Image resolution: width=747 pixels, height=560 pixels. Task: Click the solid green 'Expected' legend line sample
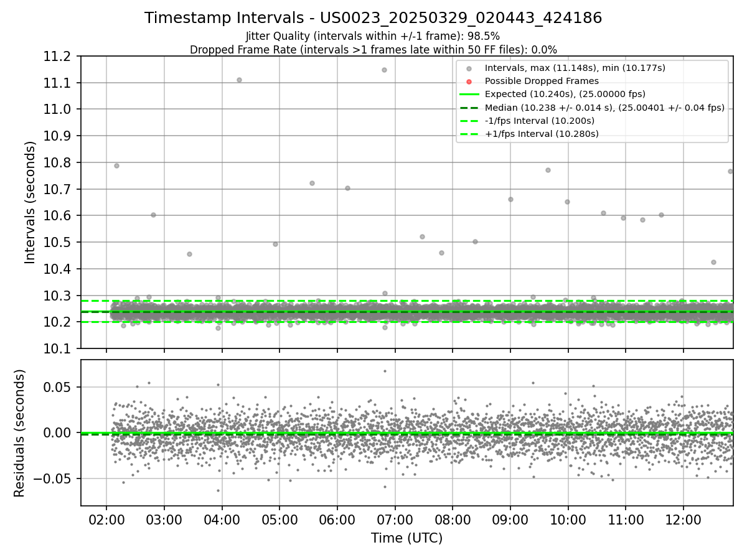(x=469, y=95)
